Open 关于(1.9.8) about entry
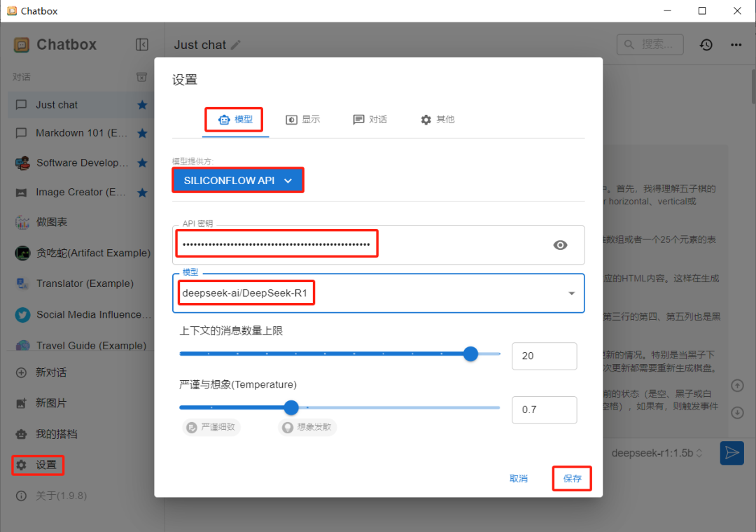 click(x=61, y=496)
